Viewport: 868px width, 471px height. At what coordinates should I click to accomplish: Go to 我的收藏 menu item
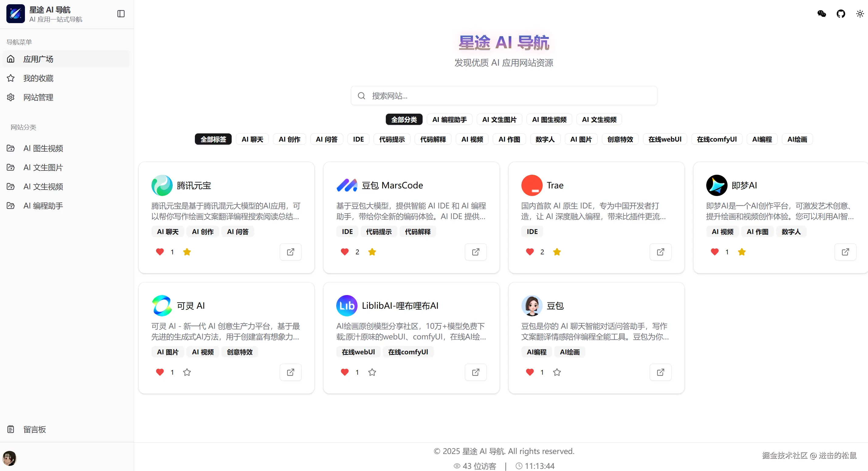pos(38,78)
